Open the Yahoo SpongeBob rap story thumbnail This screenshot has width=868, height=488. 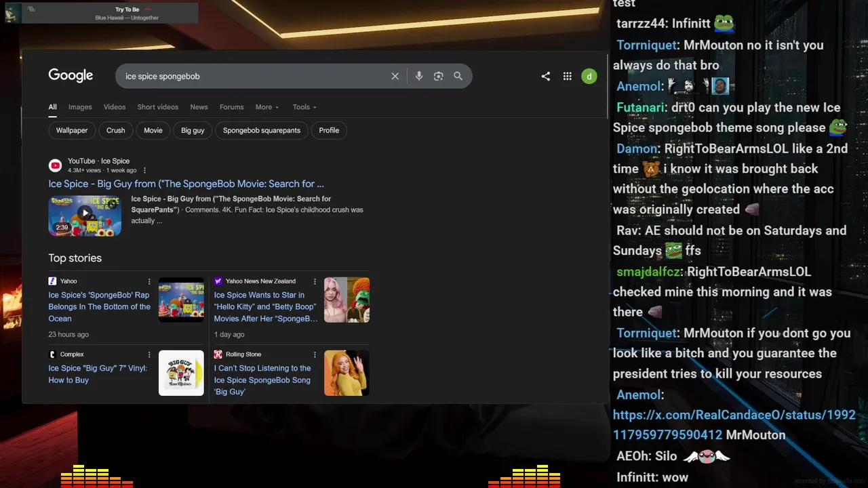(181, 300)
